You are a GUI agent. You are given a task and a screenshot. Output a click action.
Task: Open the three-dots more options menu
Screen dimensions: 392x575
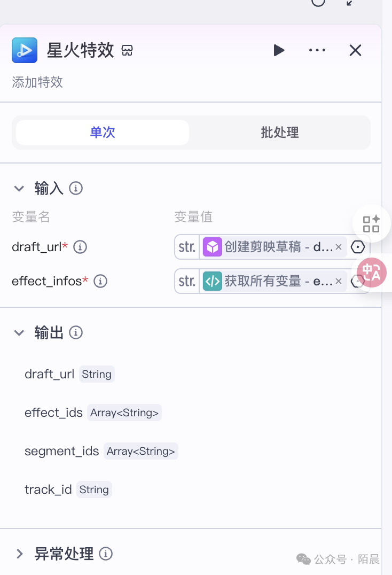317,50
